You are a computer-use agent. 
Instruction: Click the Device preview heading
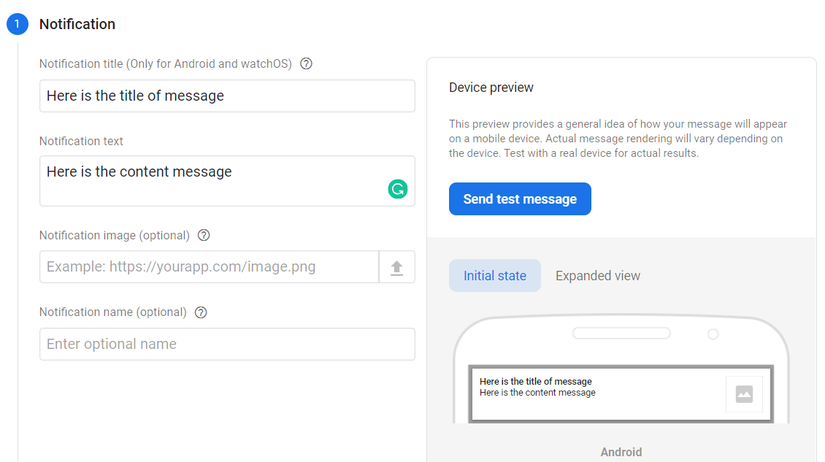[x=491, y=88]
